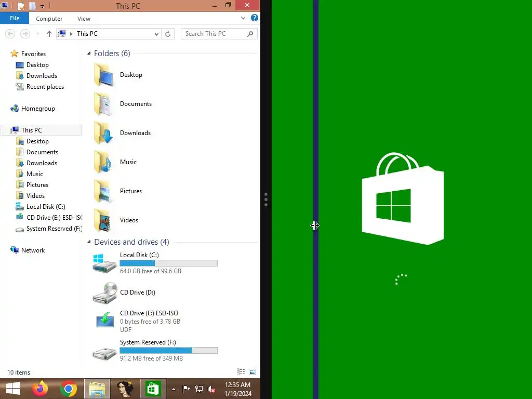The height and width of the screenshot is (399, 532).
Task: Click the File Explorer taskbar button
Action: [x=97, y=389]
